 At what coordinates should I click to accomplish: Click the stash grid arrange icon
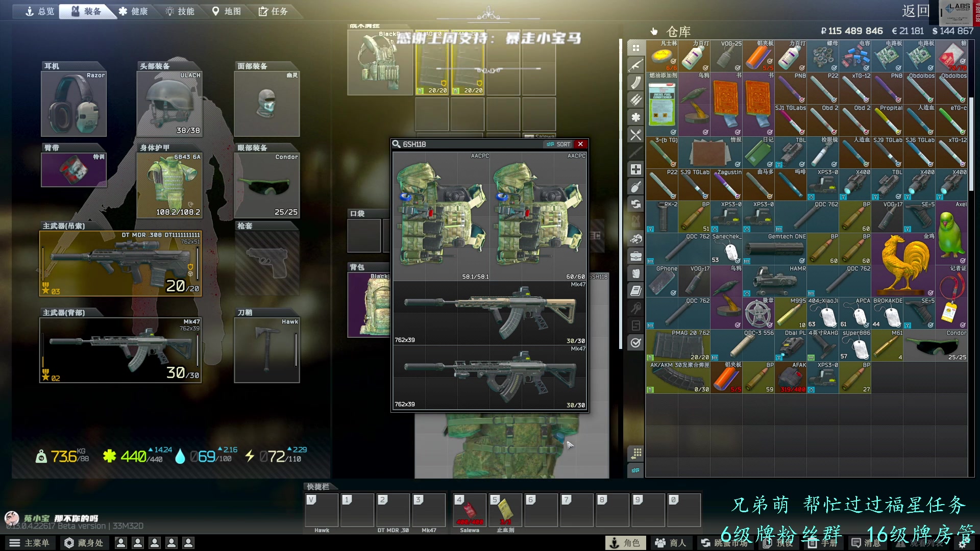[x=635, y=453]
